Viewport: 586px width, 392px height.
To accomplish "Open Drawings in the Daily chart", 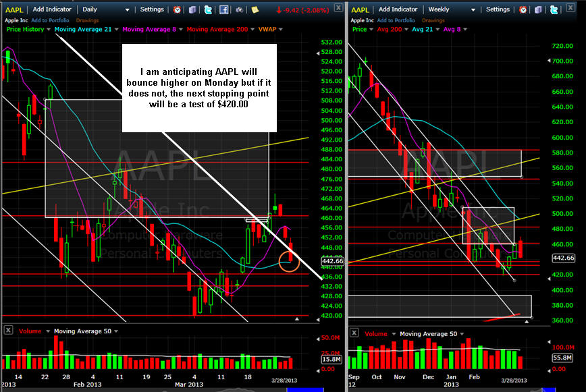I will coord(88,20).
